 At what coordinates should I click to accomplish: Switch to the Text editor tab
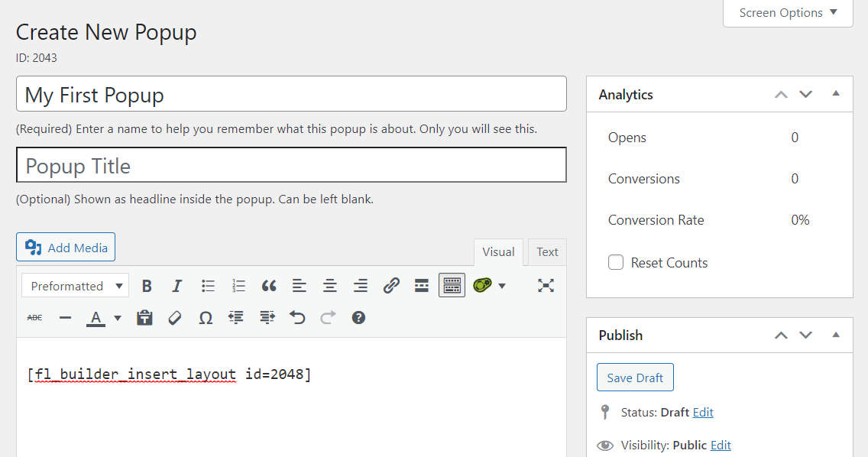548,252
